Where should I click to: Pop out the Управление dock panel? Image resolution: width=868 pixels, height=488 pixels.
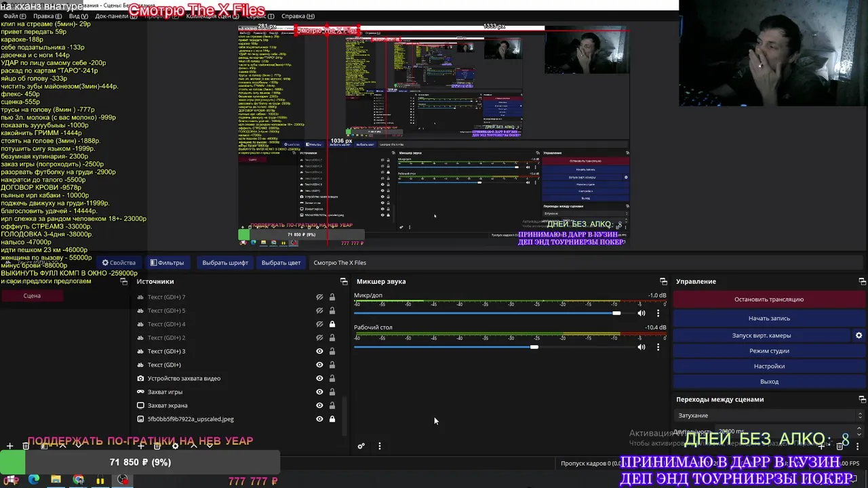click(862, 281)
